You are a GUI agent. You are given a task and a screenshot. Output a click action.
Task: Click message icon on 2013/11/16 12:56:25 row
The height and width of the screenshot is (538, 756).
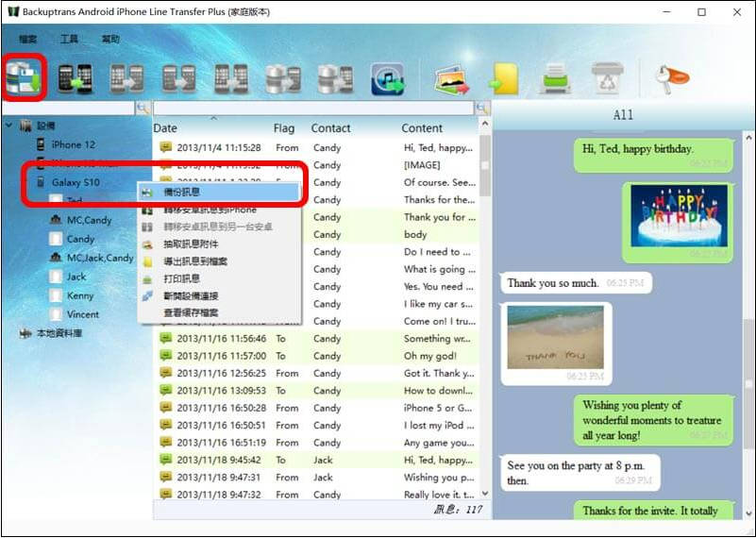(165, 373)
